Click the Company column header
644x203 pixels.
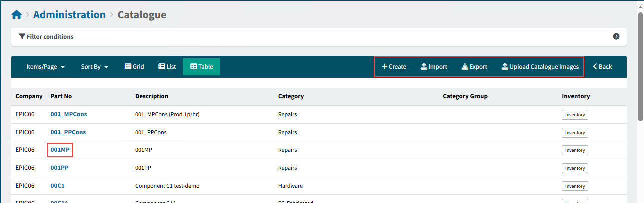29,96
